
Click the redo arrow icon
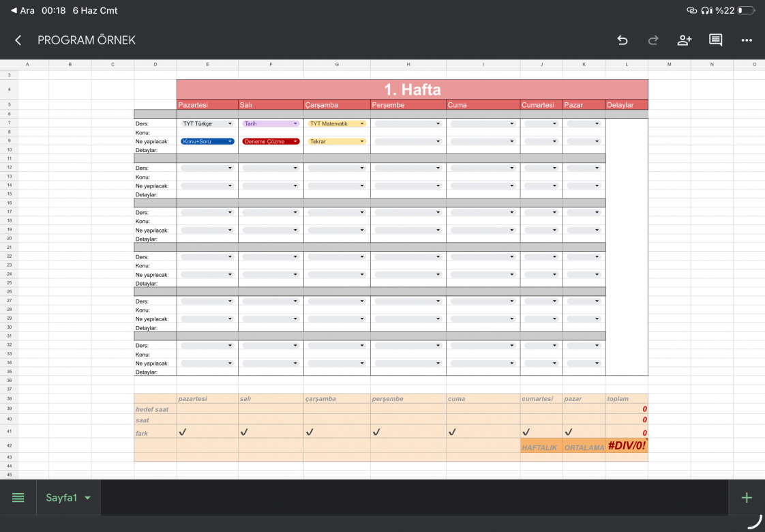[653, 40]
